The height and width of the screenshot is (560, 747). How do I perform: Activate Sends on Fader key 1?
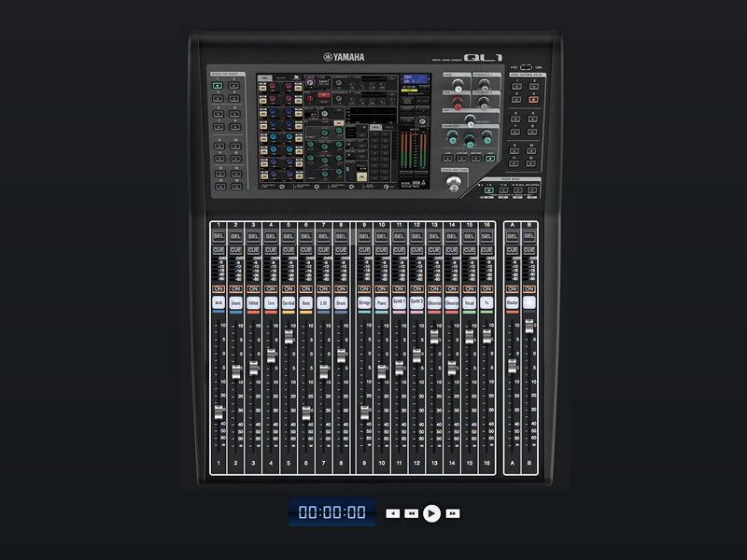click(218, 86)
